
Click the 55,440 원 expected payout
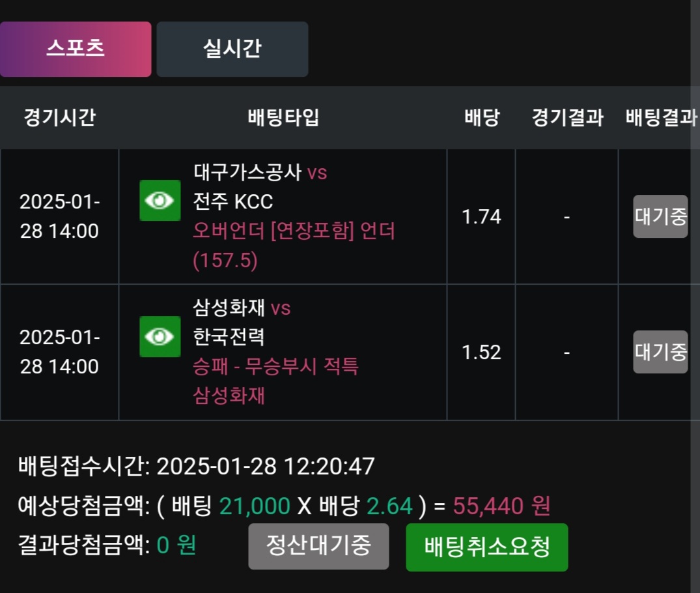502,505
